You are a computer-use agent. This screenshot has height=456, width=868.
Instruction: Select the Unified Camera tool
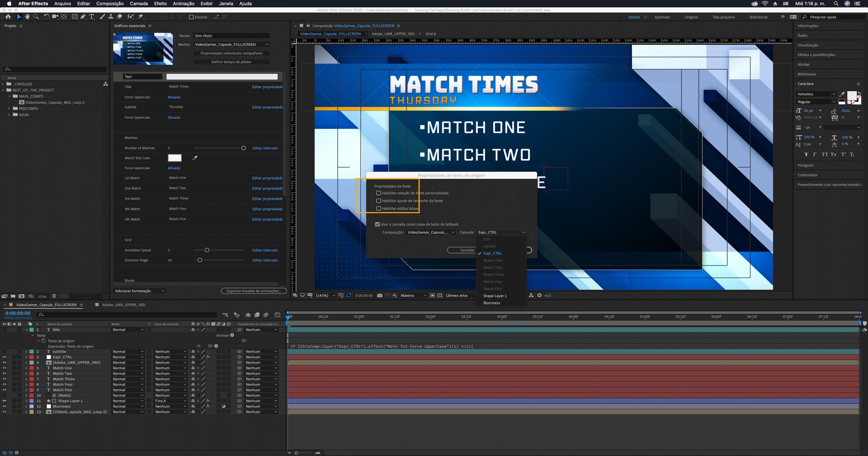pyautogui.click(x=55, y=16)
